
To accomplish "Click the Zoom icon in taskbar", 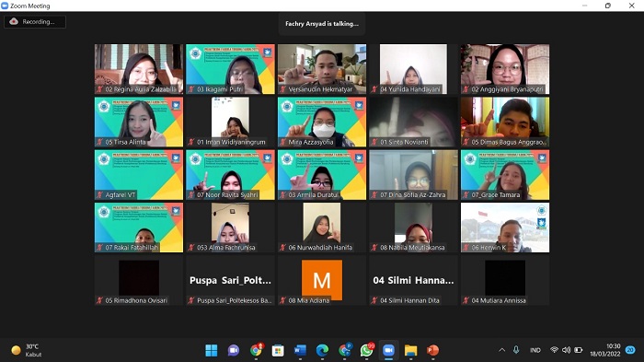I will coord(388,350).
